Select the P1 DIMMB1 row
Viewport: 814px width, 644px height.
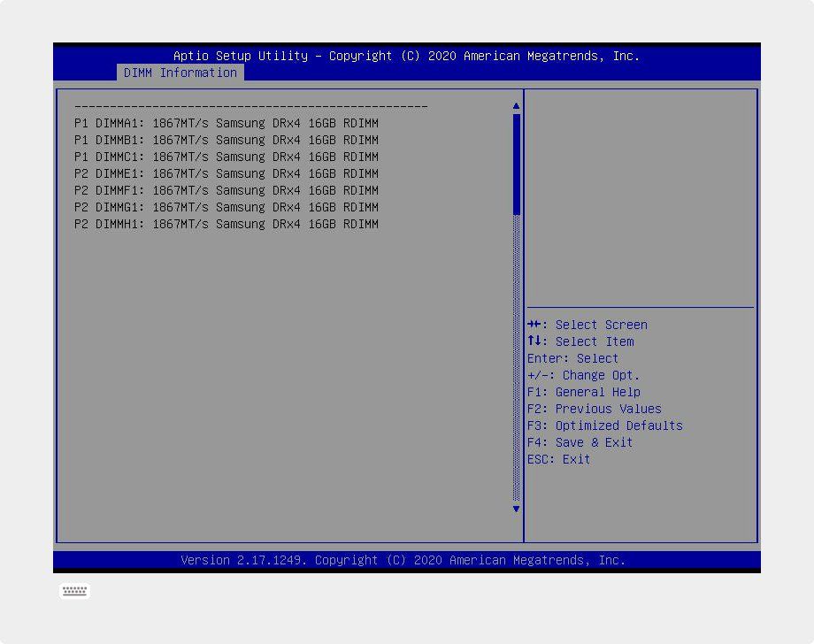click(227, 140)
